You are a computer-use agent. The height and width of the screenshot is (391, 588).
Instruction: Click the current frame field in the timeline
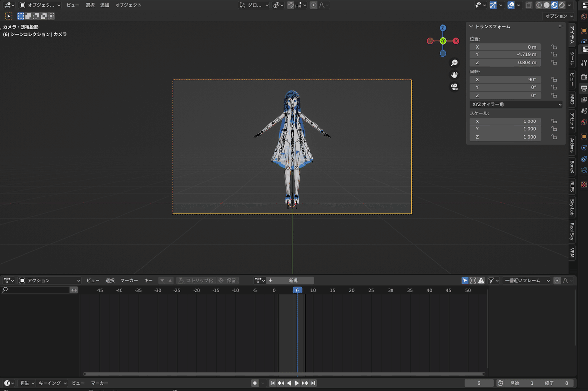point(479,383)
